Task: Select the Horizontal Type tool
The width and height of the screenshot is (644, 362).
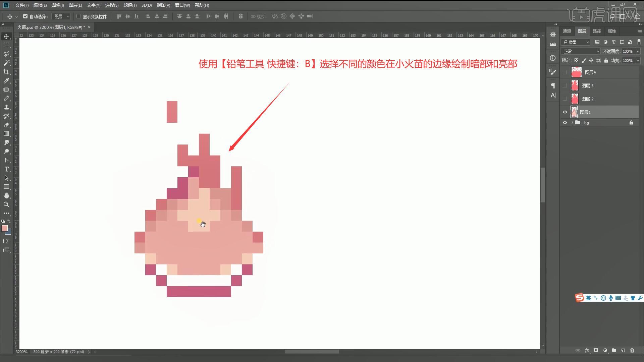Action: click(6, 169)
